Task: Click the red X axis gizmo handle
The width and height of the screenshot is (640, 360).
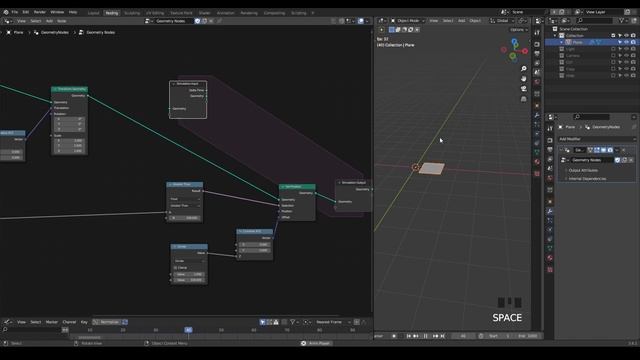Action: point(525,51)
